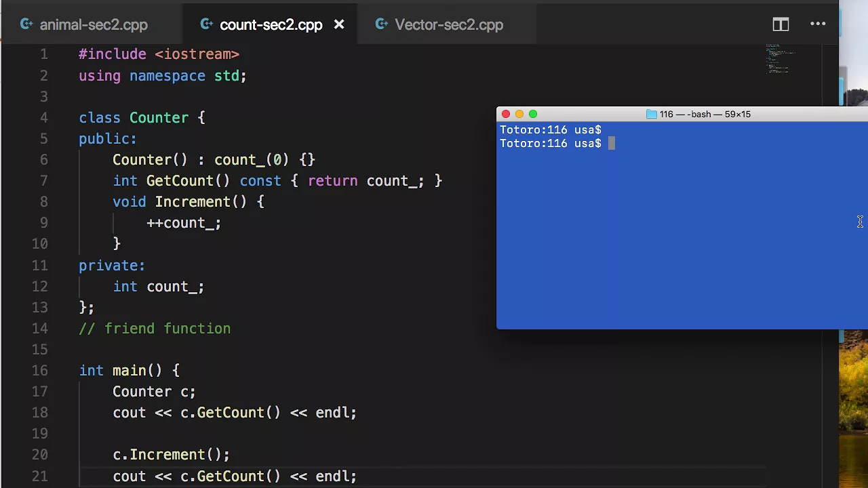
Task: Close the count-sec2.cpp tab
Action: click(339, 25)
